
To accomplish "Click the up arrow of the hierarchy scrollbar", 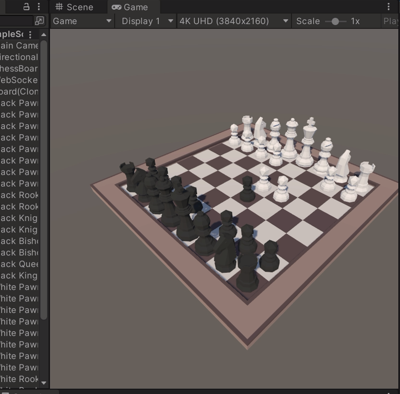I will [44, 35].
